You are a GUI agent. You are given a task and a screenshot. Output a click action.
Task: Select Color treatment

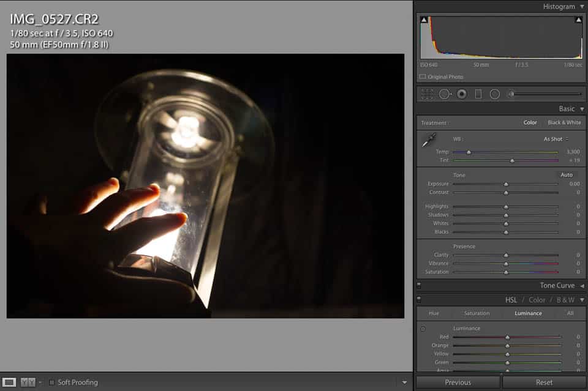pos(530,122)
